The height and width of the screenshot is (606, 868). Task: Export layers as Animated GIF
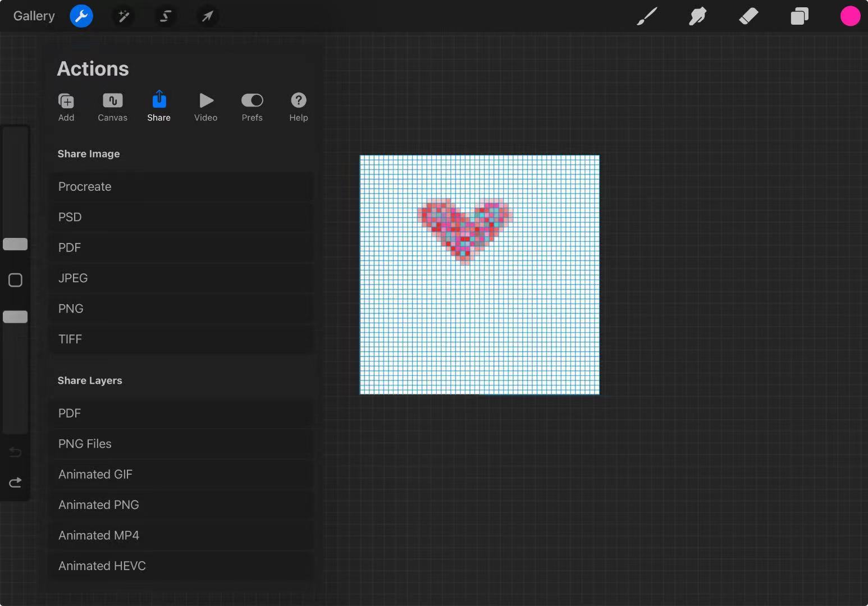tap(182, 474)
